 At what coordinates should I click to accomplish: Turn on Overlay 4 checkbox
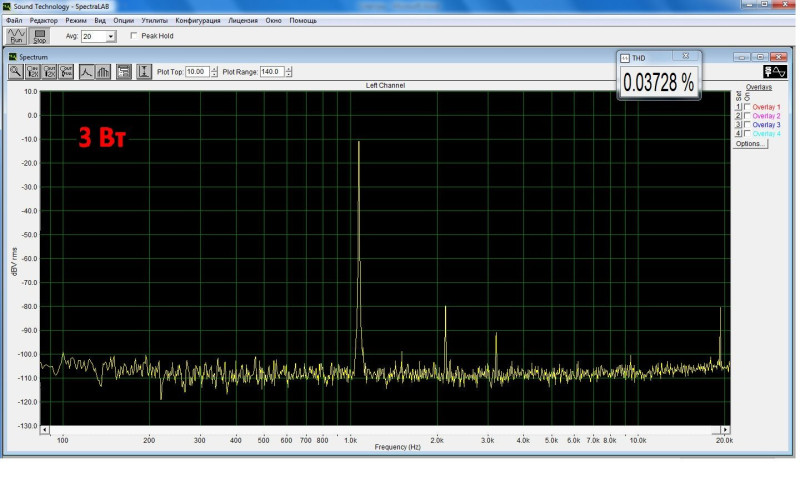point(747,133)
